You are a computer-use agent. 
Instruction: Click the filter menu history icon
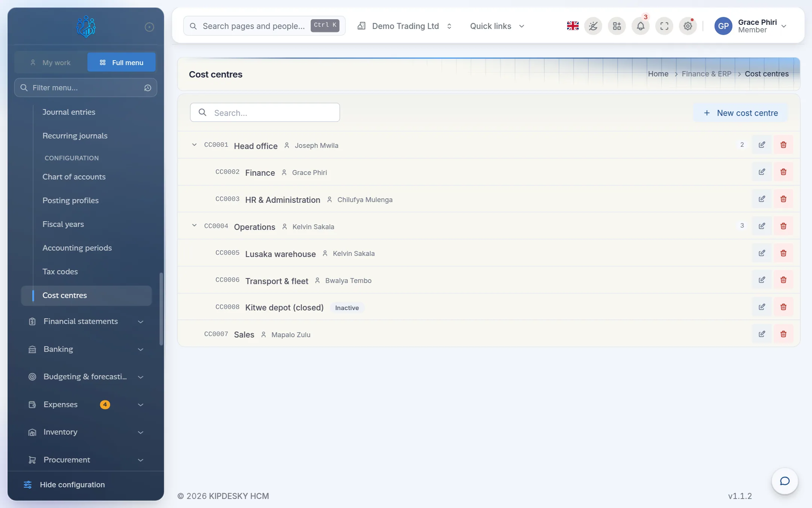tap(148, 88)
